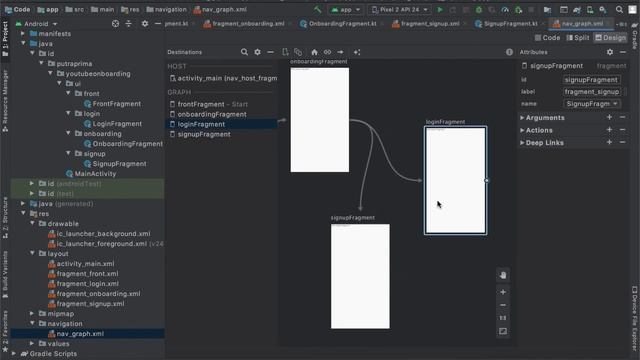Hide the Destinations panel with minus icon
This screenshot has width=640, height=360.
coord(270,52)
